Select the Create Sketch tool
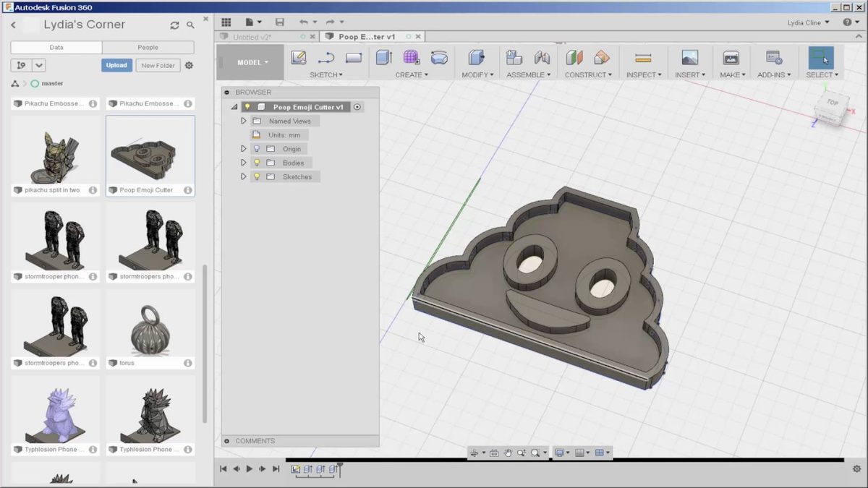 299,57
